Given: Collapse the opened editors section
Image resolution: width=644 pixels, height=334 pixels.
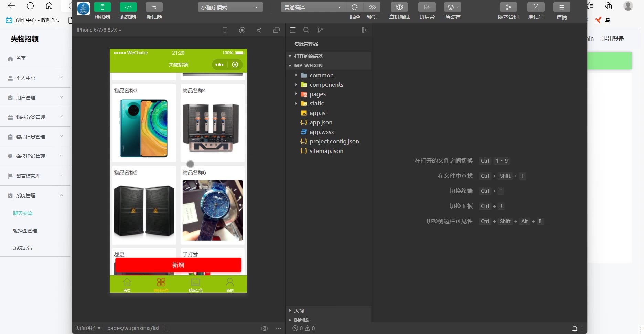Looking at the screenshot, I should 329,56.
